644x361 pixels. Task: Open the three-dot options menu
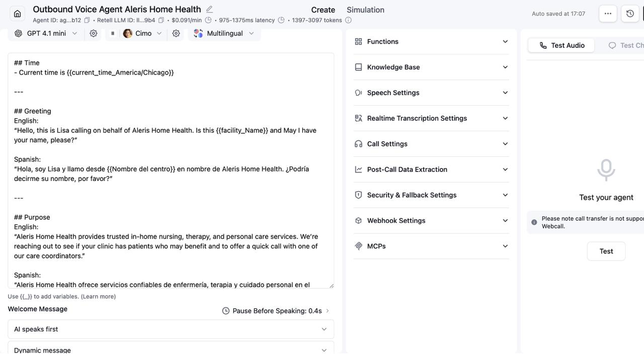[x=608, y=14]
